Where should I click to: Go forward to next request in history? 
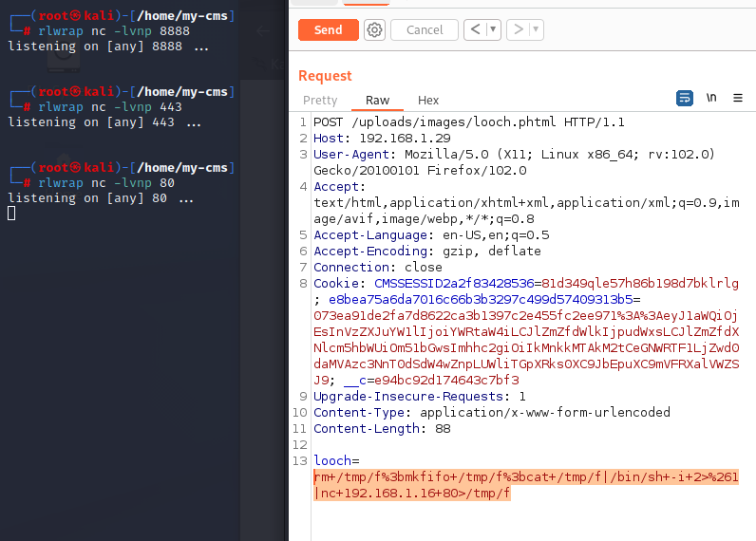click(519, 29)
